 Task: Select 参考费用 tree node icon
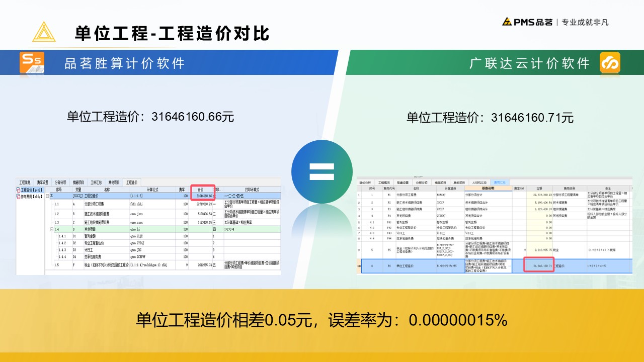pyautogui.click(x=19, y=197)
